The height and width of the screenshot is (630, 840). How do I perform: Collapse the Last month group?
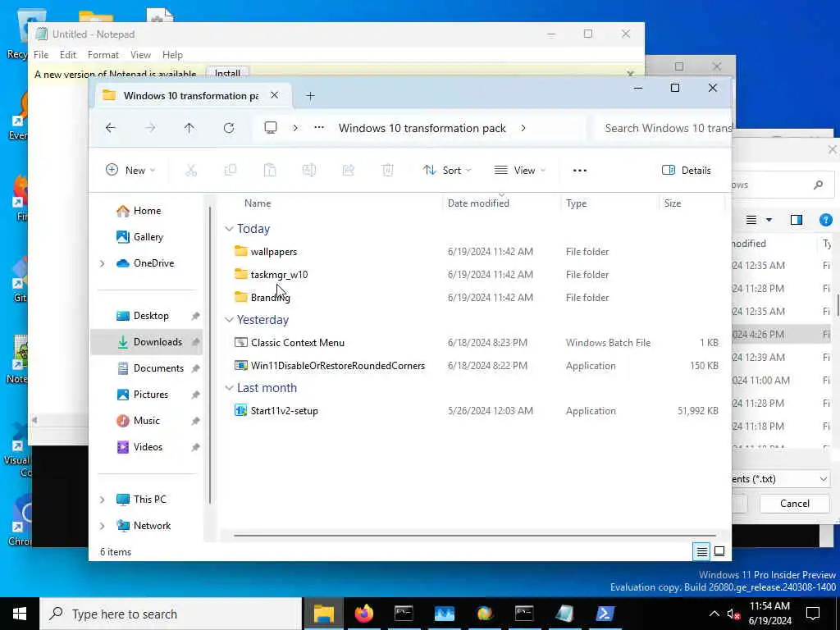(230, 388)
